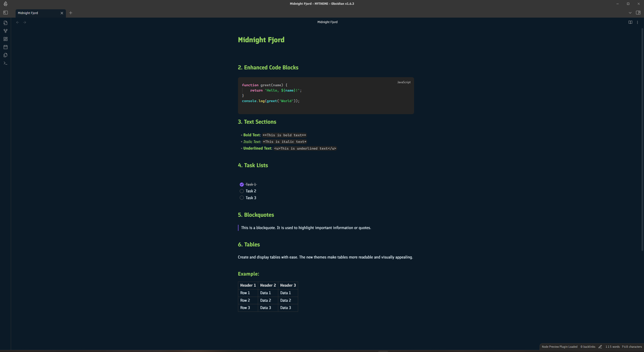Open the command palette icon
Screen dimensions: 644x352
click(x=6, y=63)
